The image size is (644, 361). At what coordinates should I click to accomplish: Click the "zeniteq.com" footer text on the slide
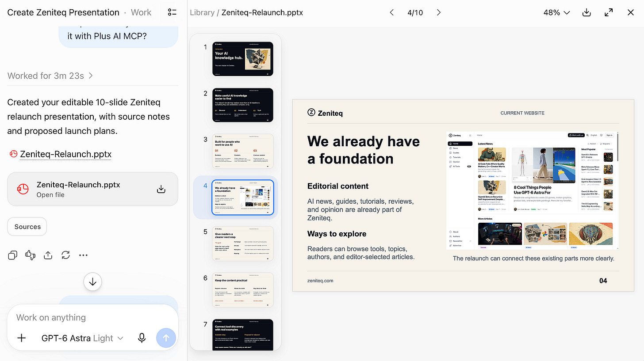320,281
